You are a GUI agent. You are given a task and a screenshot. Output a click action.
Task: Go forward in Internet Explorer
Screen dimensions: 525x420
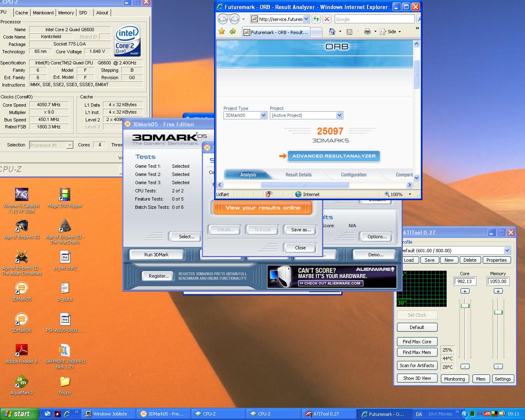click(234, 19)
